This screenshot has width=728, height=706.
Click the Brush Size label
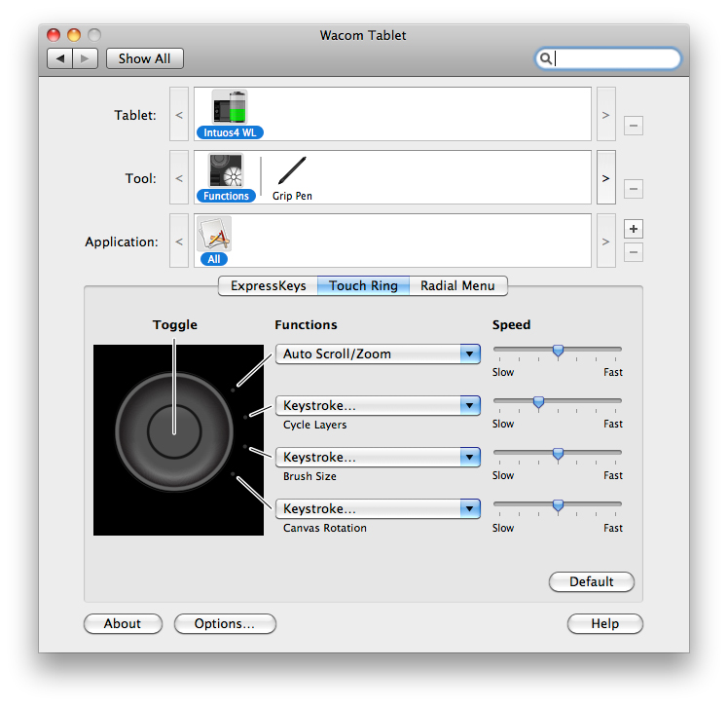point(309,476)
